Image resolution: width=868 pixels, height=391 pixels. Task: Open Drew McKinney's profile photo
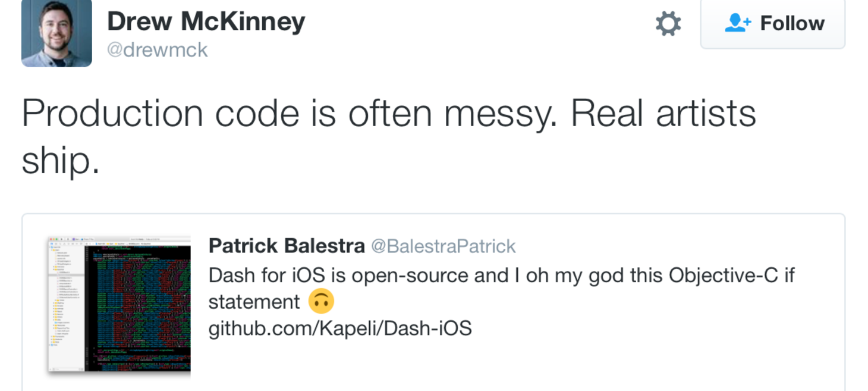click(x=56, y=32)
